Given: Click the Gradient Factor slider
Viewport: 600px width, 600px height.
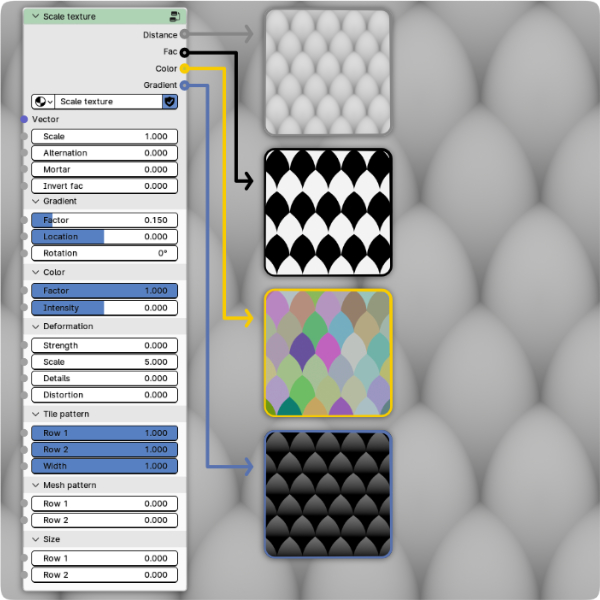Looking at the screenshot, I should [x=104, y=220].
